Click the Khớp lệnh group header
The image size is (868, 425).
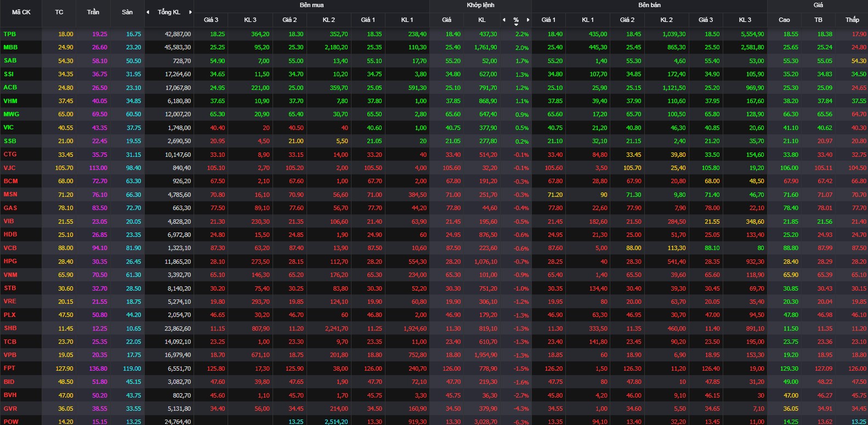click(480, 5)
